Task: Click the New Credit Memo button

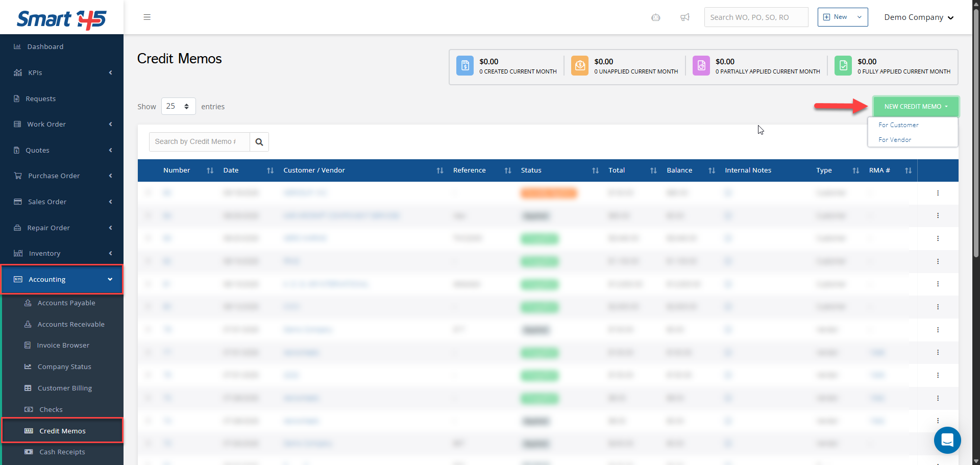Action: (x=916, y=107)
